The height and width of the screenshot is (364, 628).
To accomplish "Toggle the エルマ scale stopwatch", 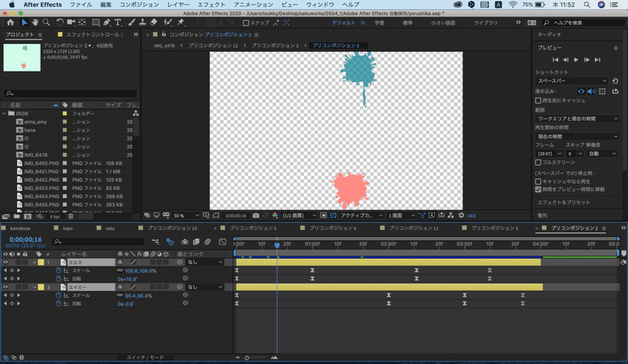I will [x=58, y=271].
